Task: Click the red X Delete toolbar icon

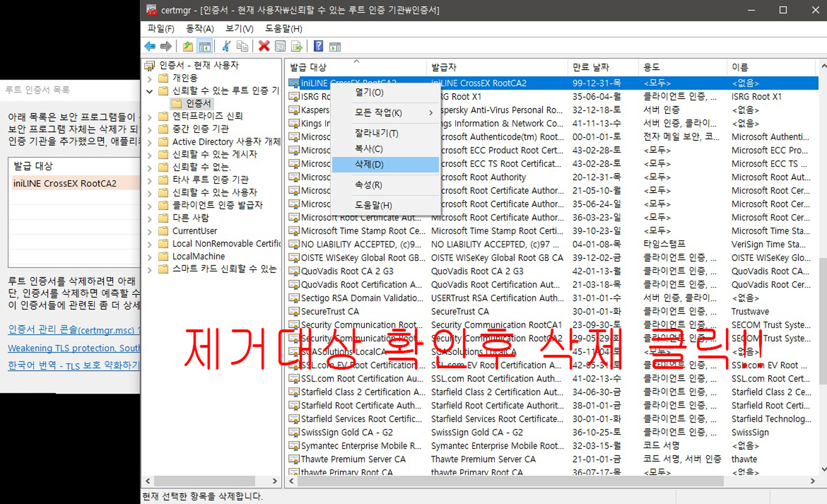Action: click(264, 46)
